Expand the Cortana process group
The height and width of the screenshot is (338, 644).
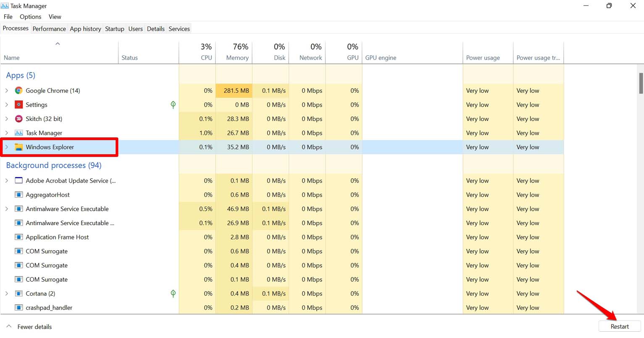[x=7, y=293]
